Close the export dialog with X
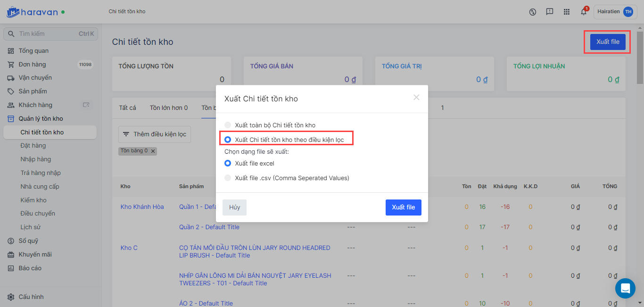644x307 pixels. click(x=416, y=98)
